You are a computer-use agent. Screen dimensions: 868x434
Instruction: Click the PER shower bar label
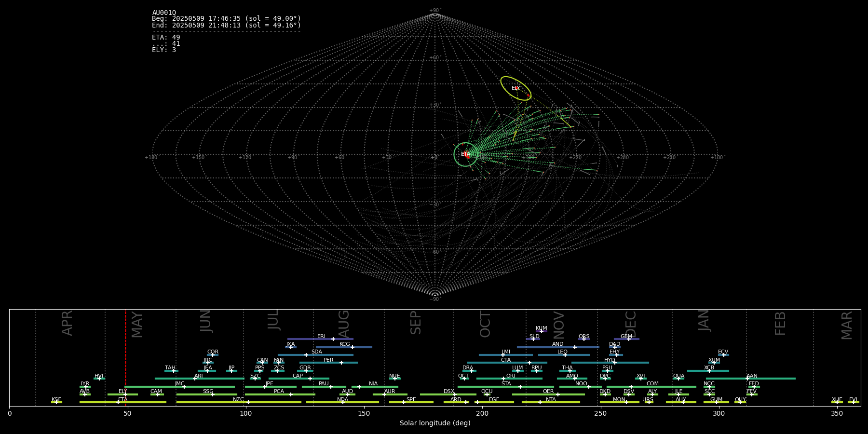coord(328,360)
